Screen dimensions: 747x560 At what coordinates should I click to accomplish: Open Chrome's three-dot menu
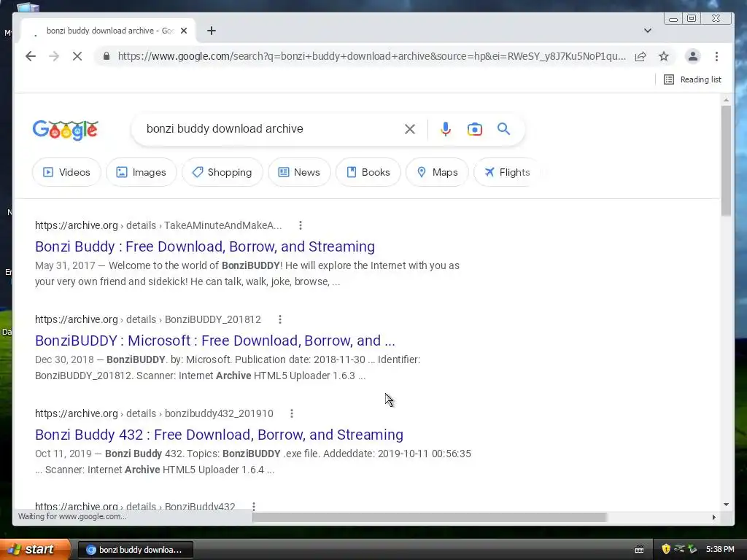click(x=716, y=56)
